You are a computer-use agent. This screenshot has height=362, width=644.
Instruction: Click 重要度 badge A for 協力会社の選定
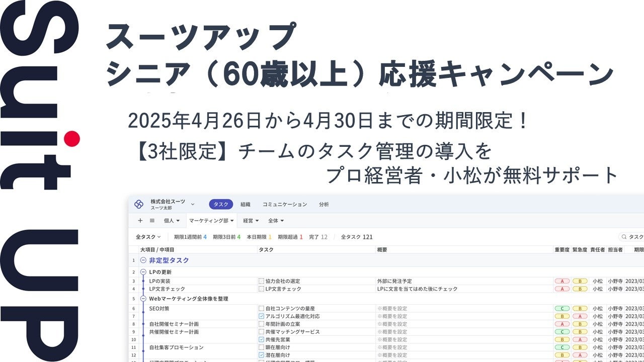click(562, 281)
